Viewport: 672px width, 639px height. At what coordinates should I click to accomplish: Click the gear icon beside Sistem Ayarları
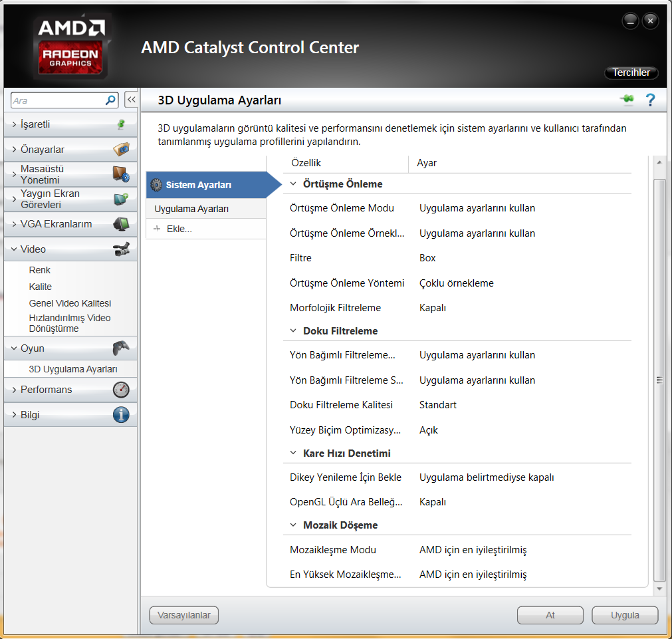[x=156, y=185]
